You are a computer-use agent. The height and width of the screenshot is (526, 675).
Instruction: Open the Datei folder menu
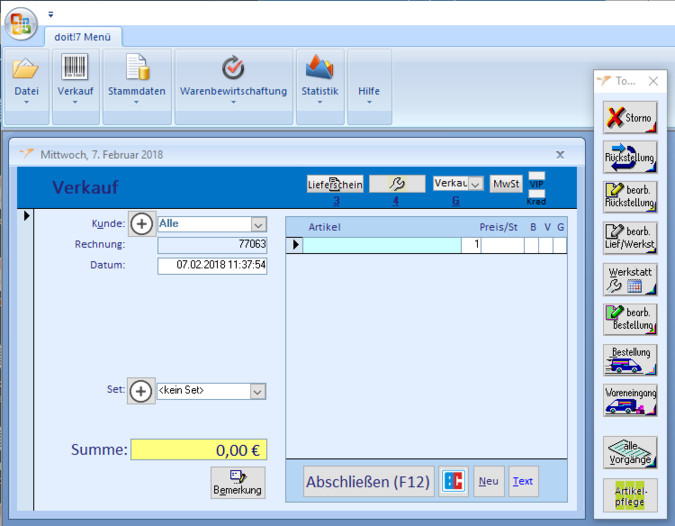click(26, 86)
